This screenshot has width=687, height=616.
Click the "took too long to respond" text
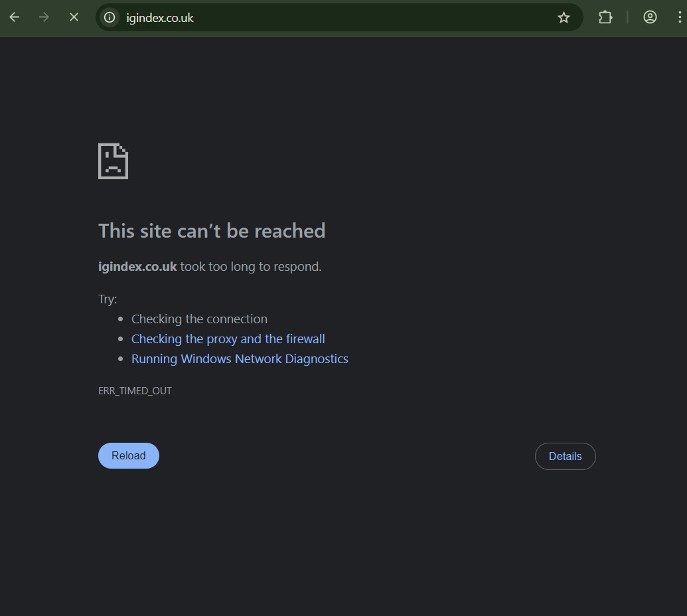(x=251, y=266)
